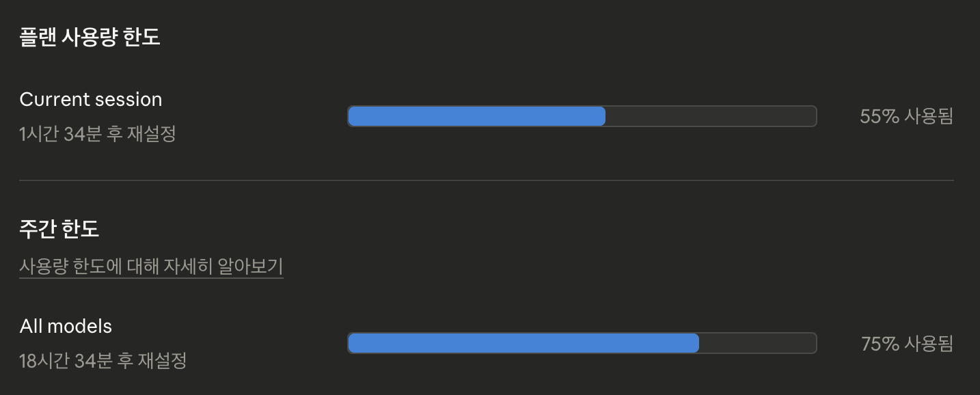Select the 'Current session' label
This screenshot has height=395, width=980.
tap(91, 99)
